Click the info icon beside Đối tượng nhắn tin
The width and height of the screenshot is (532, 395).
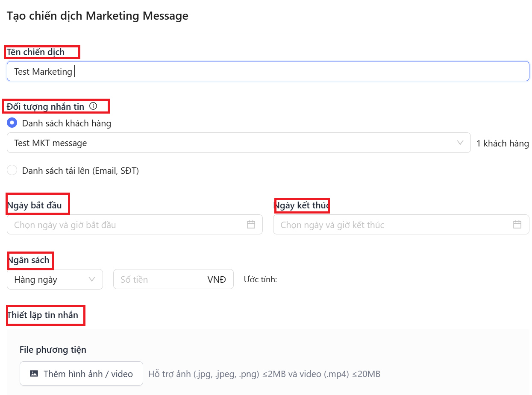coord(93,106)
